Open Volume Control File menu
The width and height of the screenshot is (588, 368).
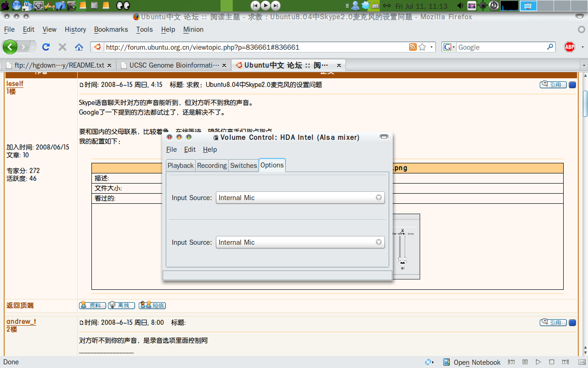171,149
